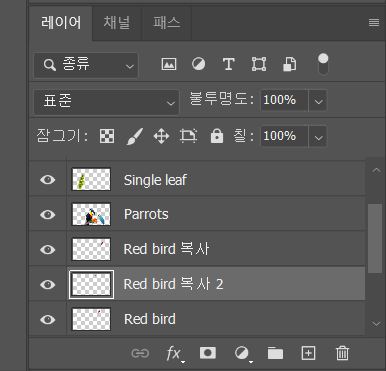
Task: Lock image pixels brush icon
Action: pos(135,136)
